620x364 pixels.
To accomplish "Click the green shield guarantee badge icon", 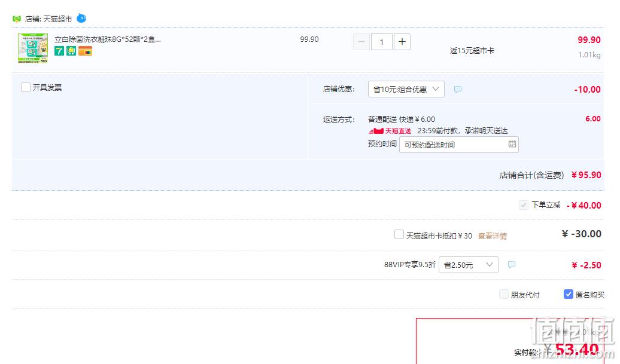I will click(x=71, y=51).
